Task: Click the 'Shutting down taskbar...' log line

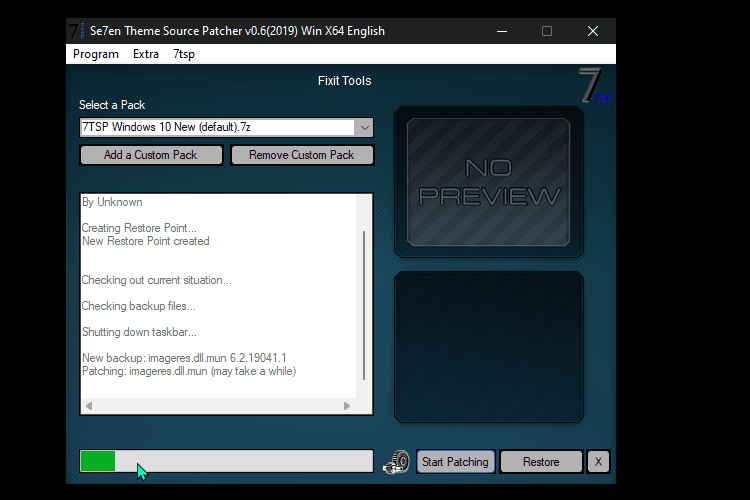Action: 139,332
